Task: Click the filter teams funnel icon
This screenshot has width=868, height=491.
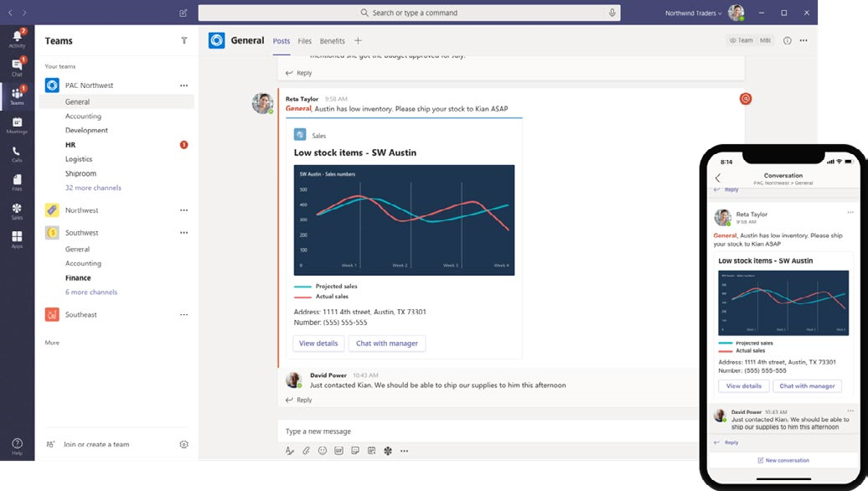Action: (184, 40)
